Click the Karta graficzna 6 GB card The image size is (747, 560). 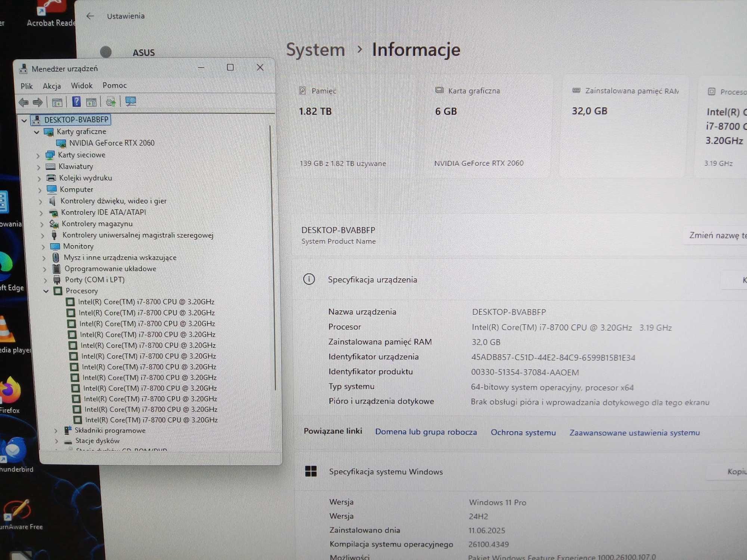[x=489, y=127]
